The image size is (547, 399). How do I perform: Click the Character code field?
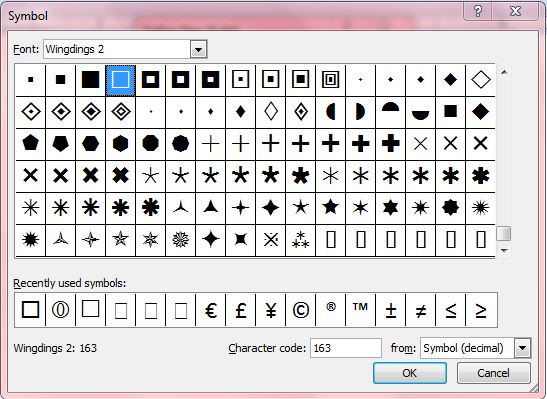(346, 348)
